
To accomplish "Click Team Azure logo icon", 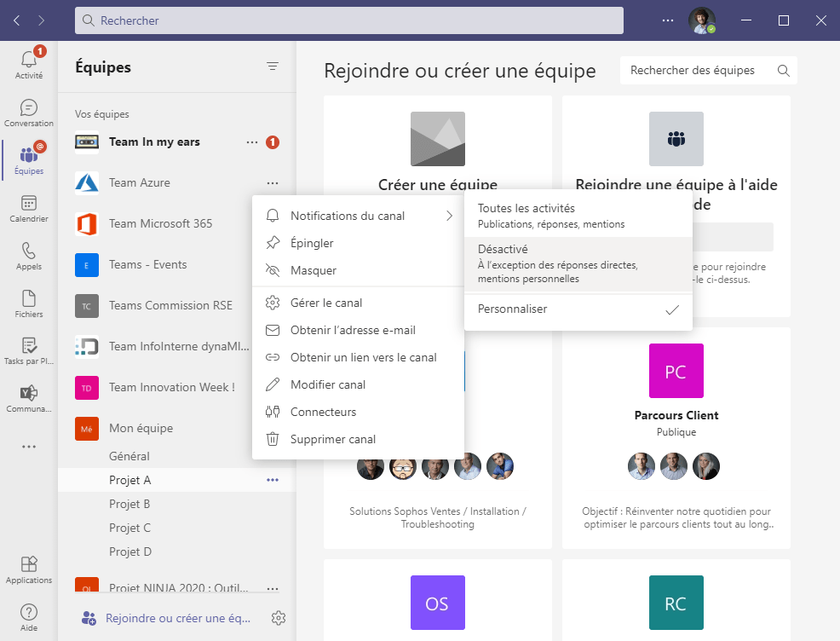I will [x=87, y=182].
